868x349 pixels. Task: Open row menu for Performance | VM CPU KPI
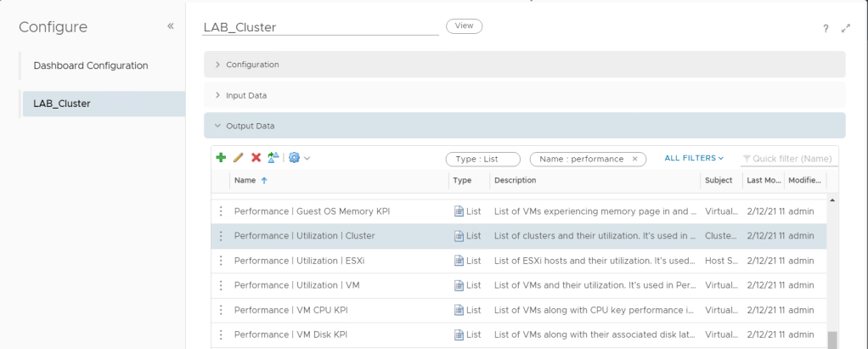click(x=221, y=310)
